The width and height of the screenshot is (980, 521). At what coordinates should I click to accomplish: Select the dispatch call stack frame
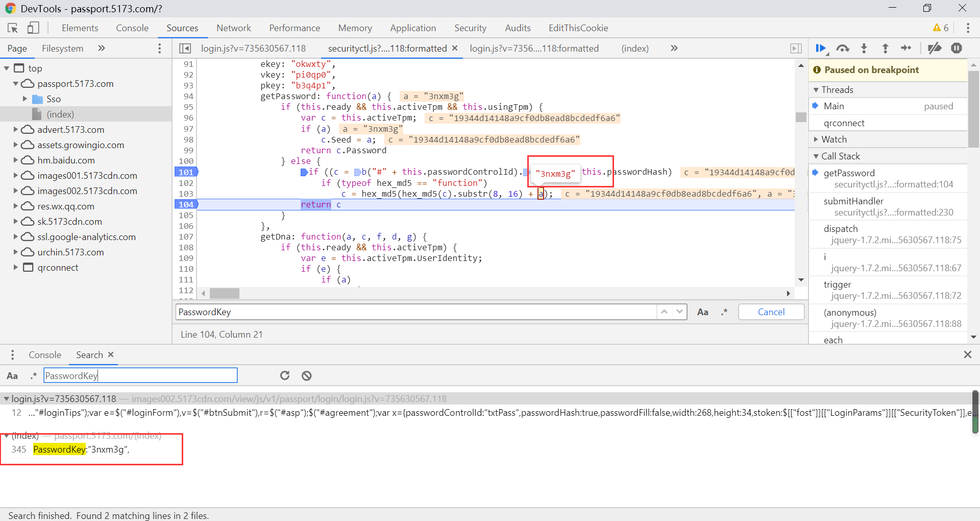[888, 234]
